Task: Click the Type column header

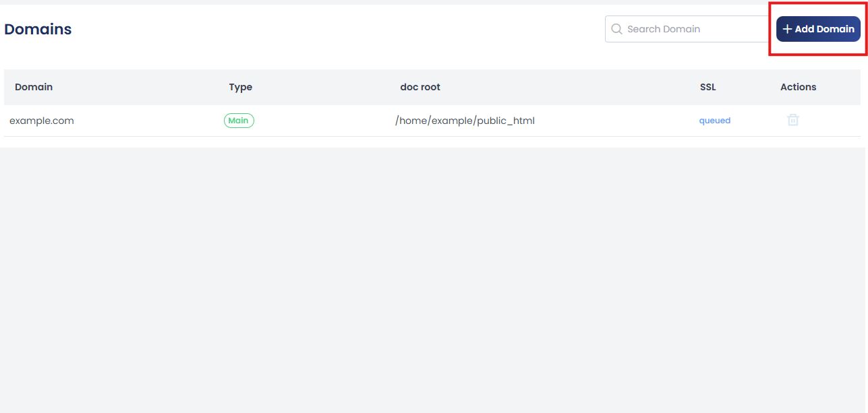Action: (241, 87)
